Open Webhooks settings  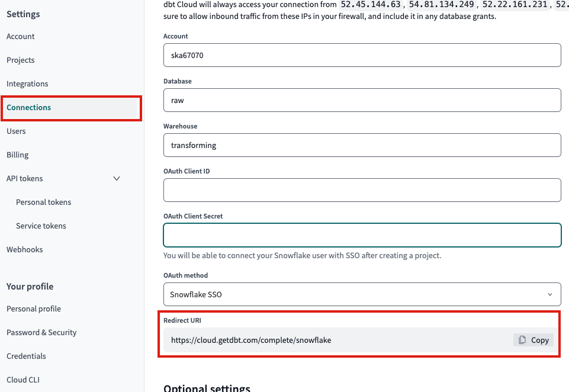25,250
